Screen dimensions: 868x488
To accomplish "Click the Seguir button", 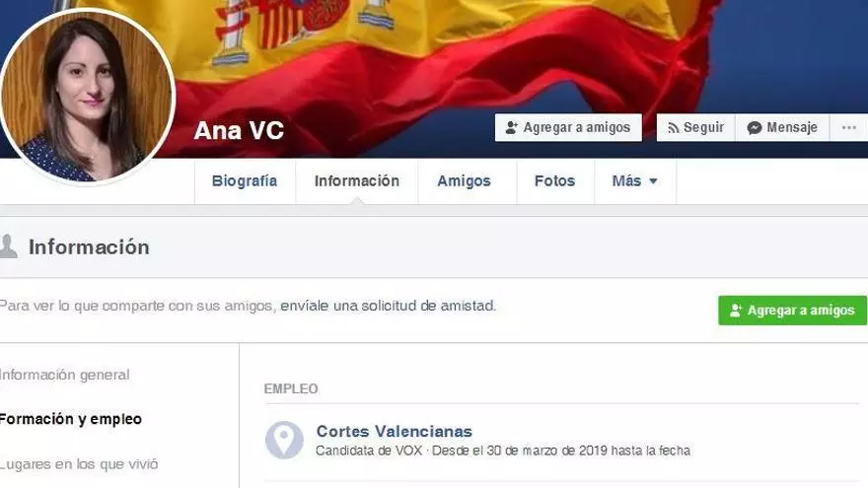I will pos(695,128).
